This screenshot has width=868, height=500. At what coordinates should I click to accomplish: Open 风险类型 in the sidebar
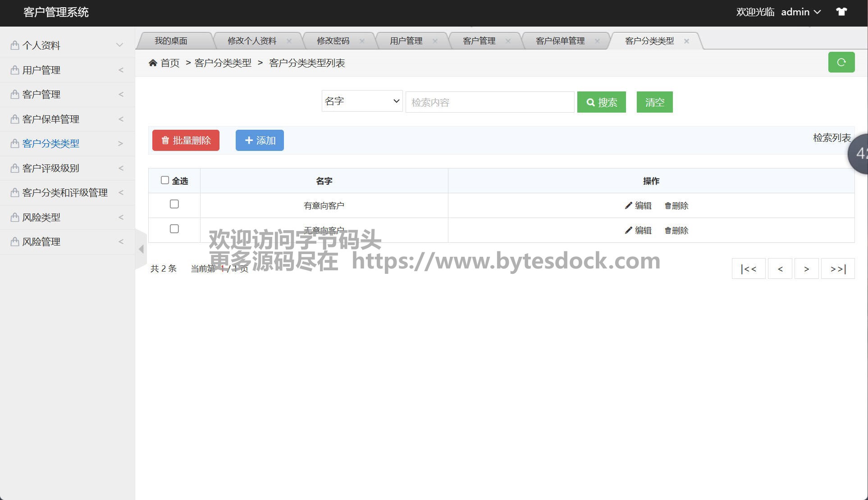[41, 218]
